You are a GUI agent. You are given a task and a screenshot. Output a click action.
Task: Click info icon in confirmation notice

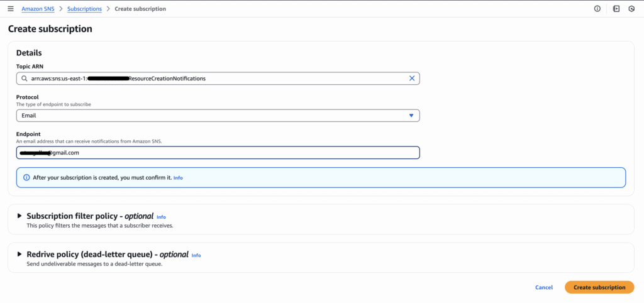point(26,178)
